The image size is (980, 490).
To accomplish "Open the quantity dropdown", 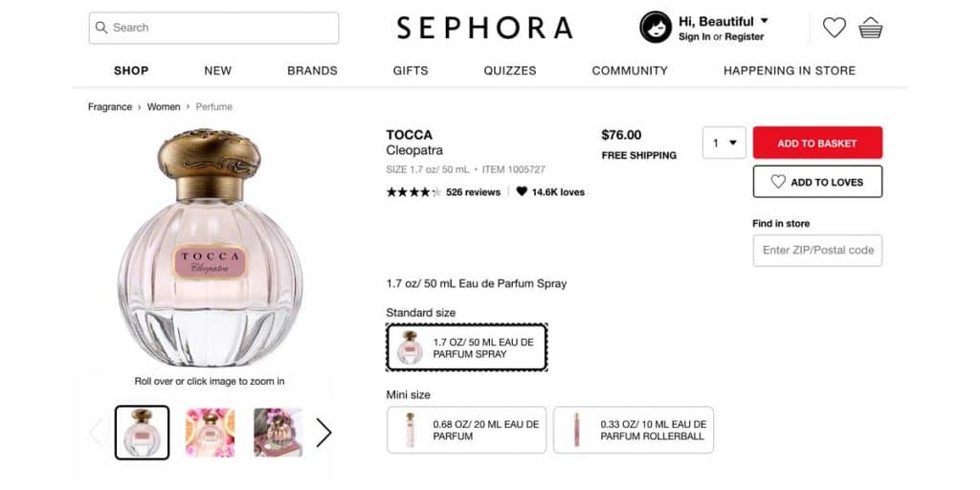I will (x=724, y=144).
